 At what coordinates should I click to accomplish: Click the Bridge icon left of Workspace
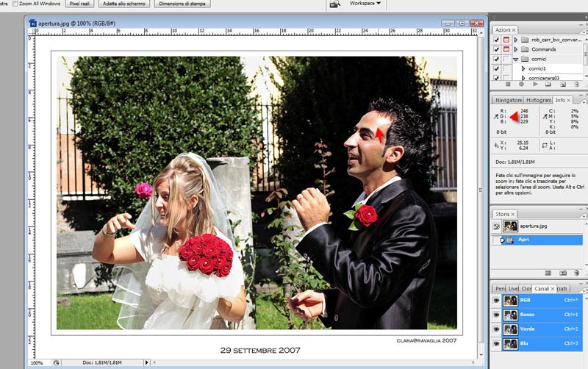pyautogui.click(x=335, y=4)
